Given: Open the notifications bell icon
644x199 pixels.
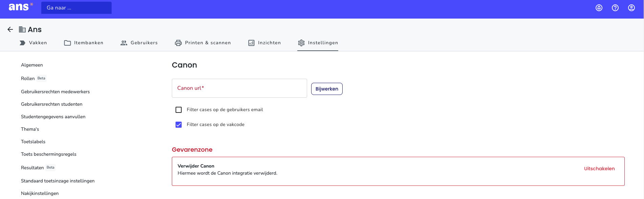Looking at the screenshot, I should pyautogui.click(x=599, y=8).
